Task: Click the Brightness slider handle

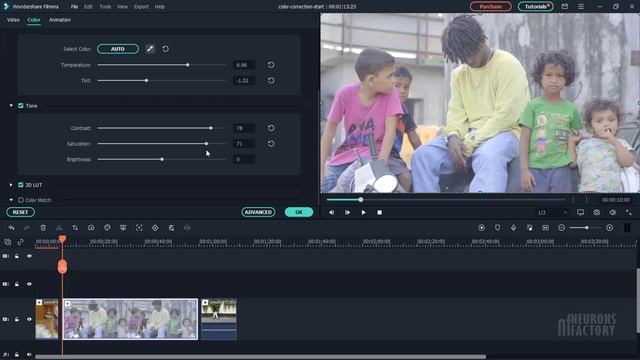Action: click(162, 159)
